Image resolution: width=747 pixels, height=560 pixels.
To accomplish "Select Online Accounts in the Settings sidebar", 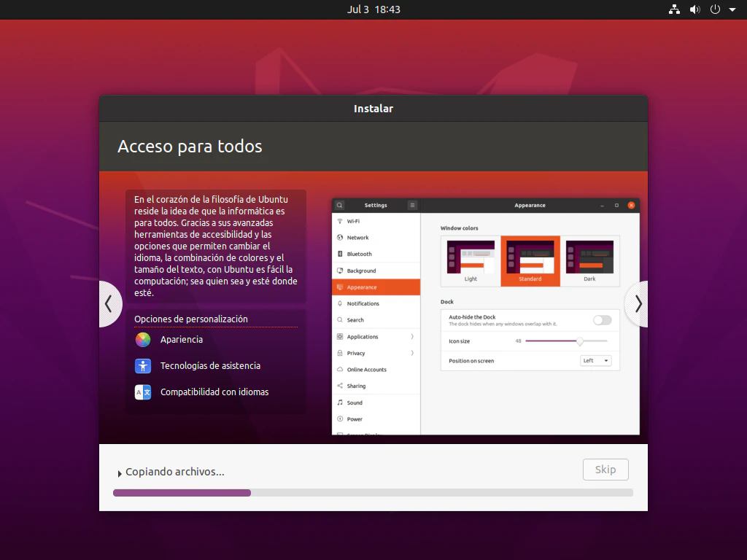I will (x=376, y=370).
